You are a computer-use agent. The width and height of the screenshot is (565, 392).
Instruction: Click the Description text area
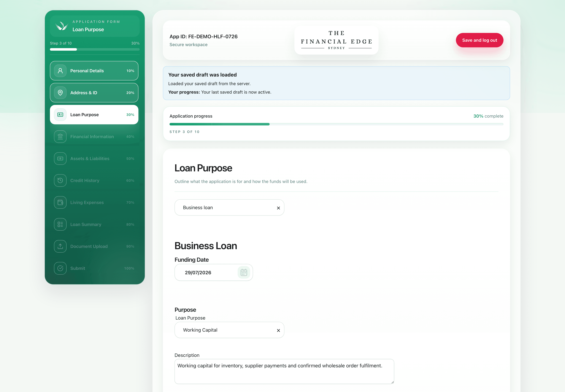[284, 371]
